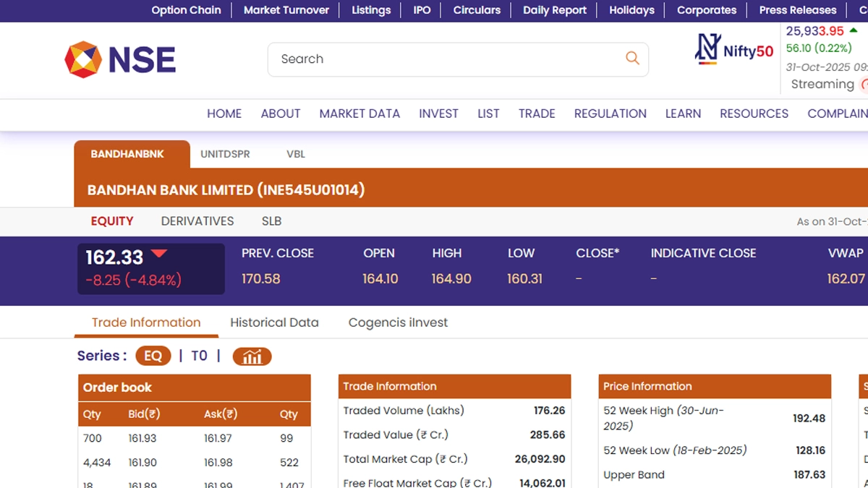Go to the IPO page link
Viewport: 868px width, 488px height.
[422, 10]
